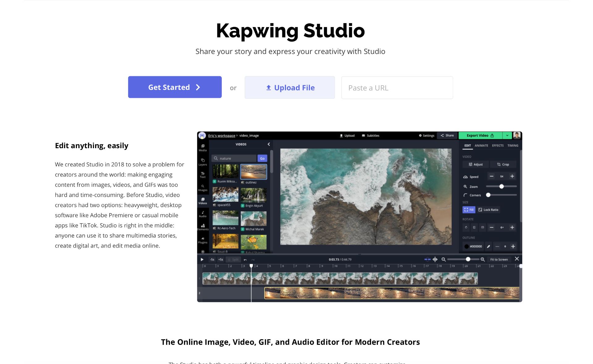Open the Layers panel in sidebar
Image resolution: width=593 pixels, height=364 pixels.
point(203,161)
